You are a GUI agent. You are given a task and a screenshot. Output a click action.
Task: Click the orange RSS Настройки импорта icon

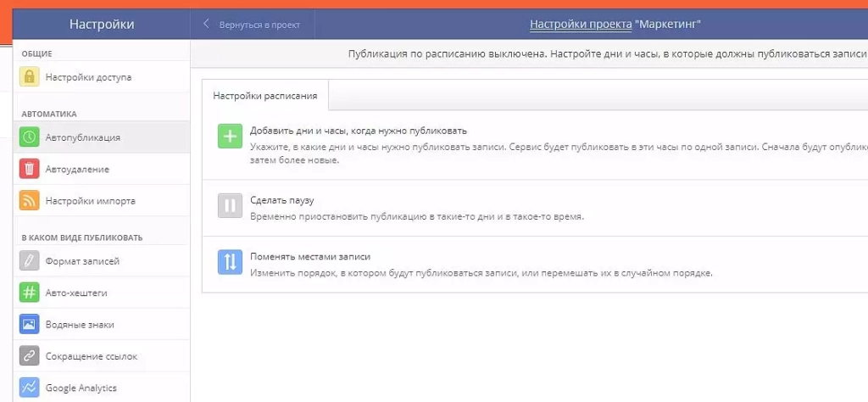point(30,200)
